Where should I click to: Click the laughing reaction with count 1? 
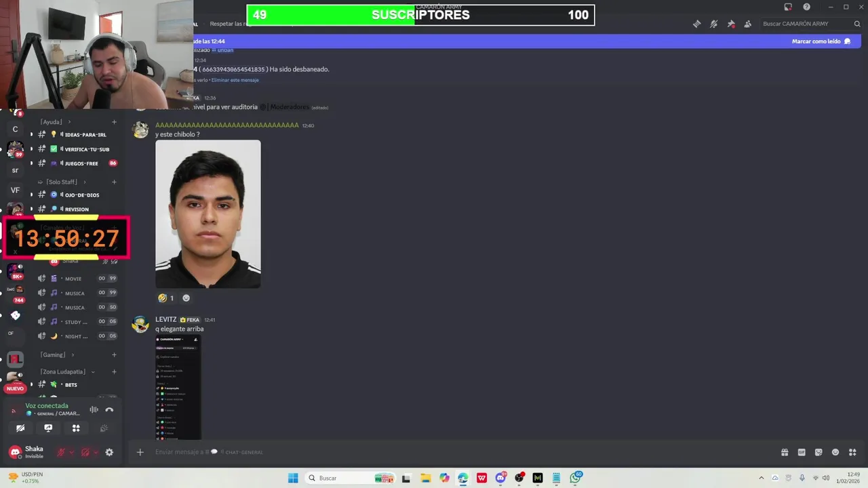pyautogui.click(x=165, y=298)
